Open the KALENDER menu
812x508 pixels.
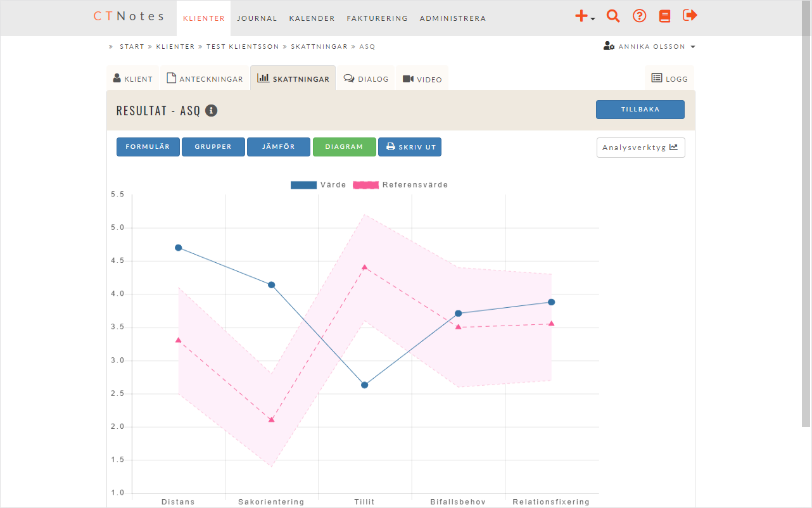click(x=312, y=18)
